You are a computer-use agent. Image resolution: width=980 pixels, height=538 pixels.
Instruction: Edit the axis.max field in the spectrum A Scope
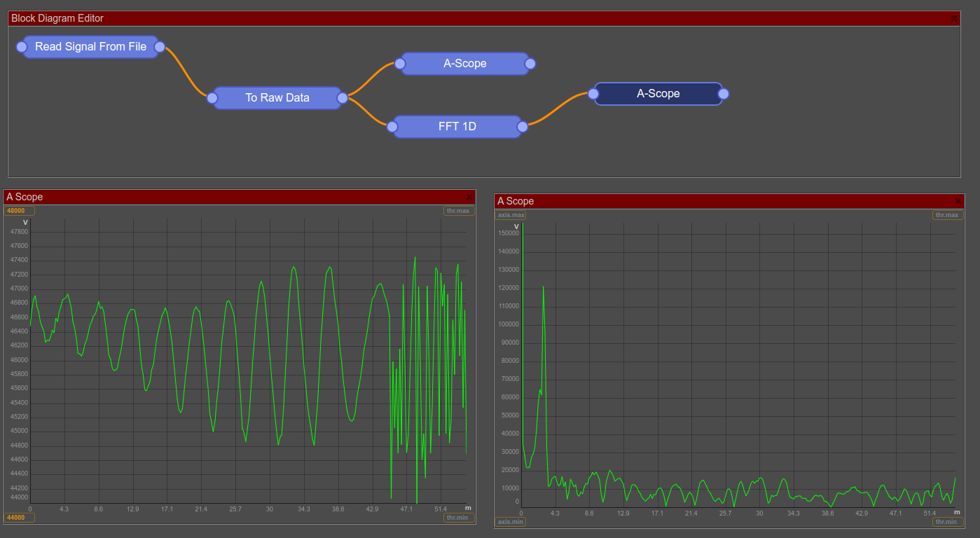coord(511,215)
